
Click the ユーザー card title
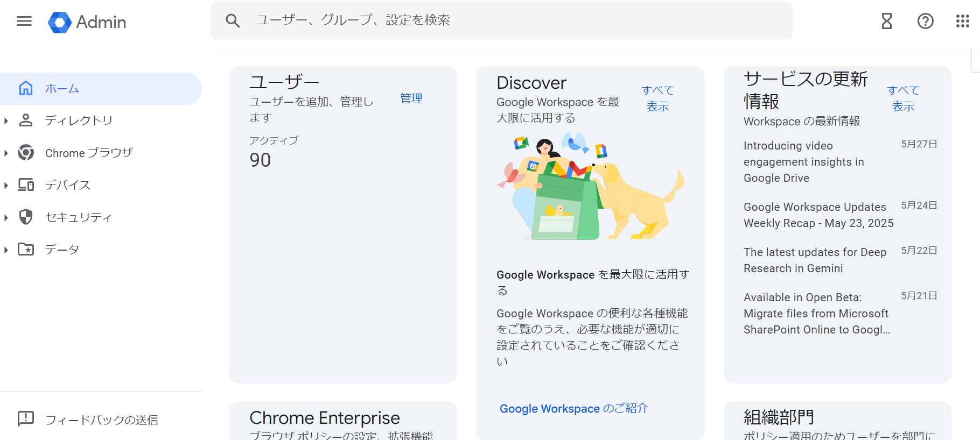click(284, 82)
